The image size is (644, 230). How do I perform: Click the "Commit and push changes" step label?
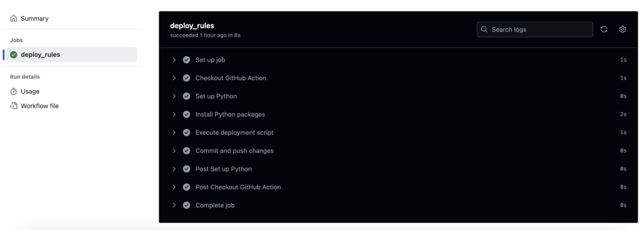[x=235, y=151]
